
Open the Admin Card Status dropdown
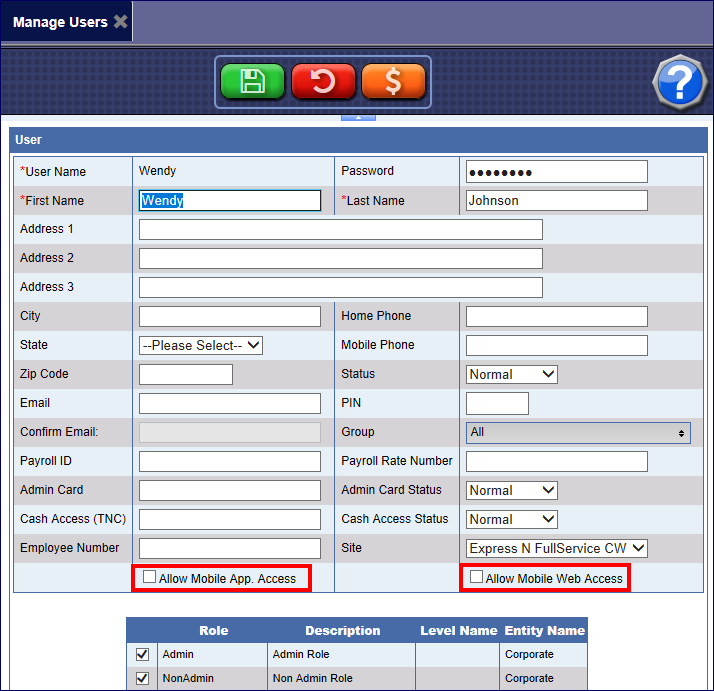pos(512,490)
